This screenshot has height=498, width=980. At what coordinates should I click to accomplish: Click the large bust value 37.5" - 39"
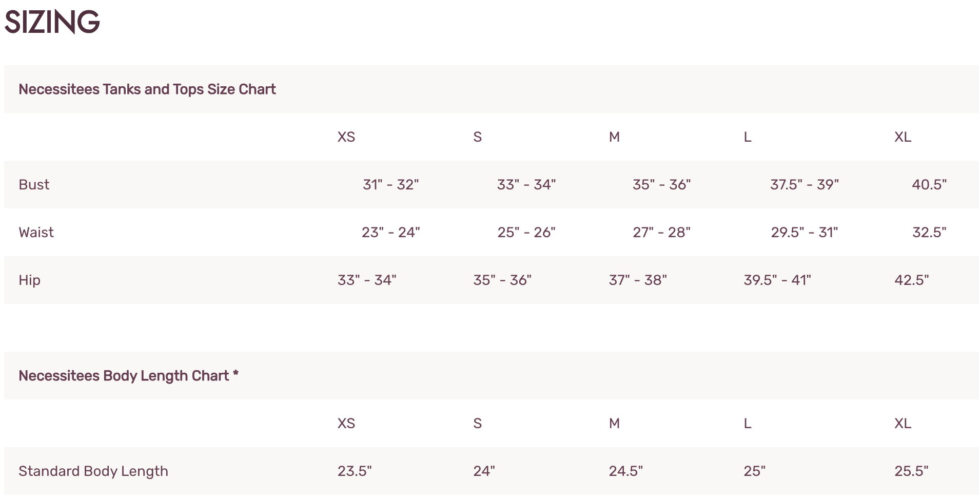pos(805,185)
